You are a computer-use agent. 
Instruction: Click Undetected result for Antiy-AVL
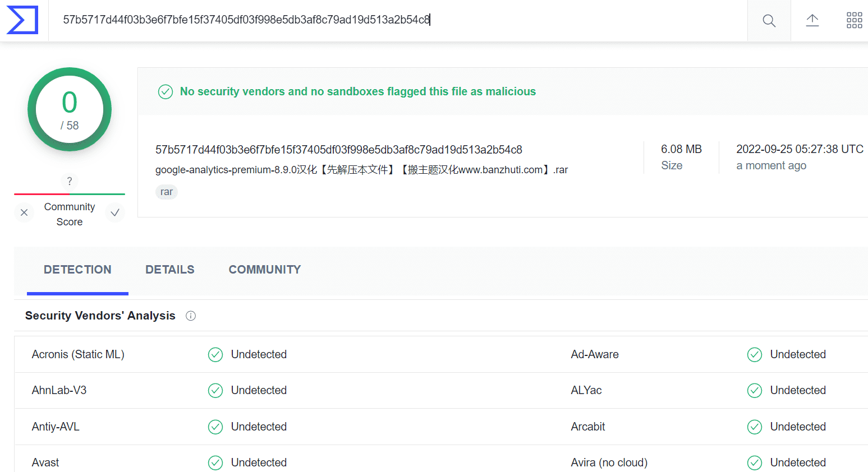[x=259, y=427]
